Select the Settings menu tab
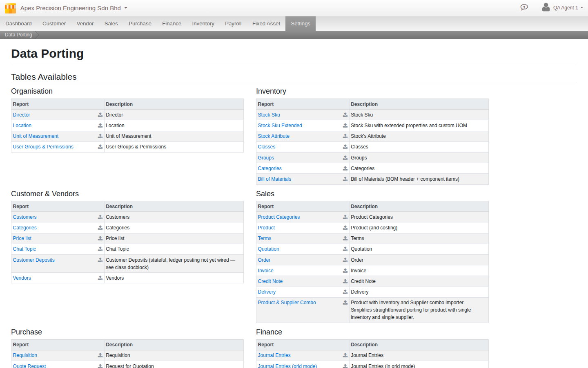This screenshot has width=588, height=368. coord(301,24)
